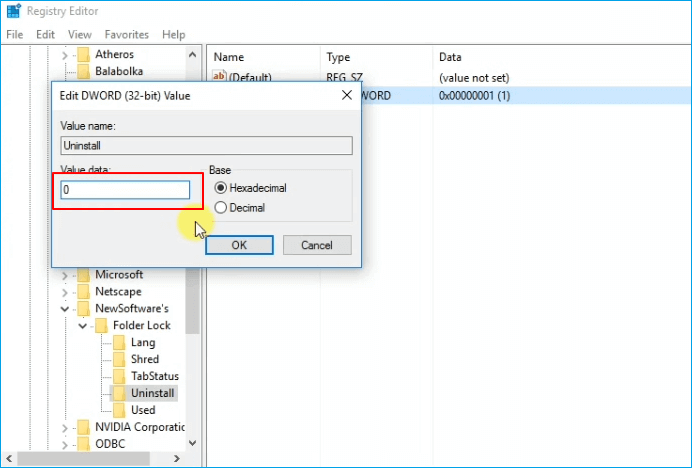Click the Registry Editor title bar icon
692x468 pixels.
(13, 12)
